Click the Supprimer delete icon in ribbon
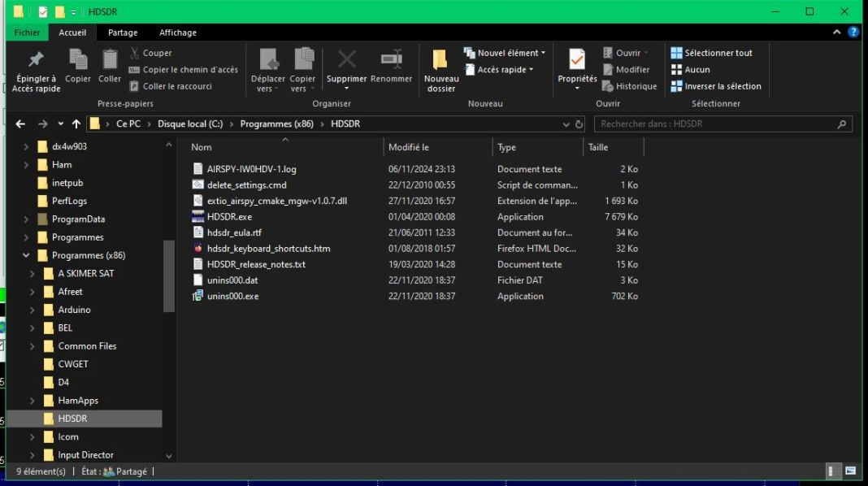The width and height of the screenshot is (868, 486). click(347, 60)
